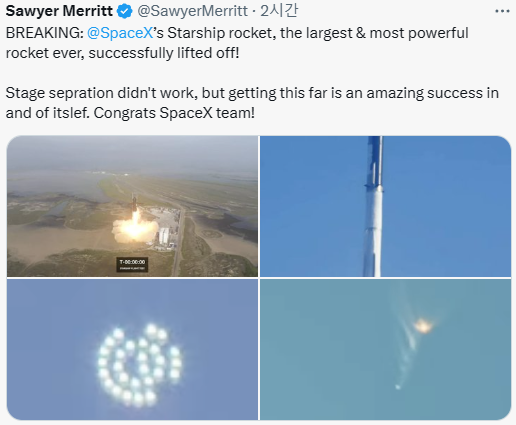
Task: Click the small debris dot below the smoke trail
Action: [x=397, y=387]
